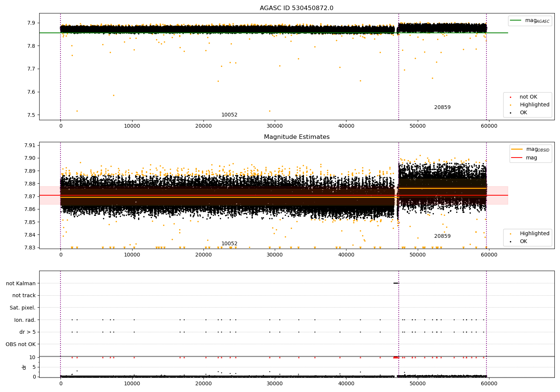Image resolution: width=560 pixels, height=392 pixels.
Task: Click the 30000 x-axis tick of top plot
Action: click(x=275, y=126)
